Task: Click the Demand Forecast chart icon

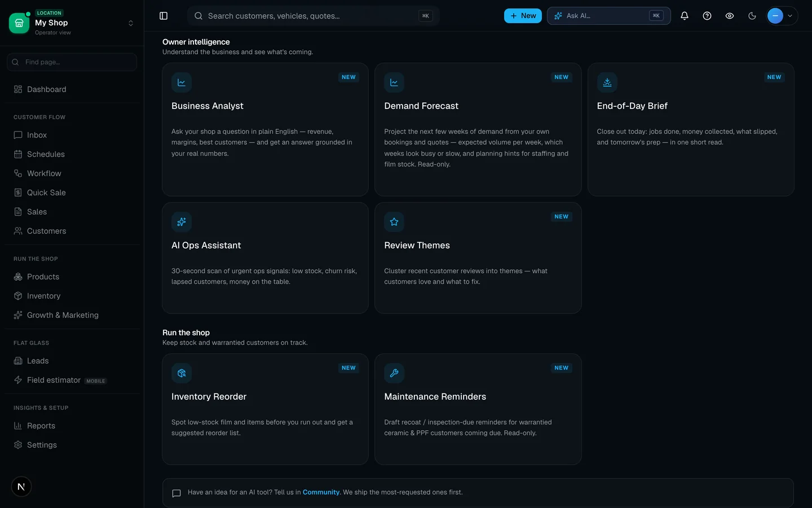Action: pyautogui.click(x=394, y=82)
